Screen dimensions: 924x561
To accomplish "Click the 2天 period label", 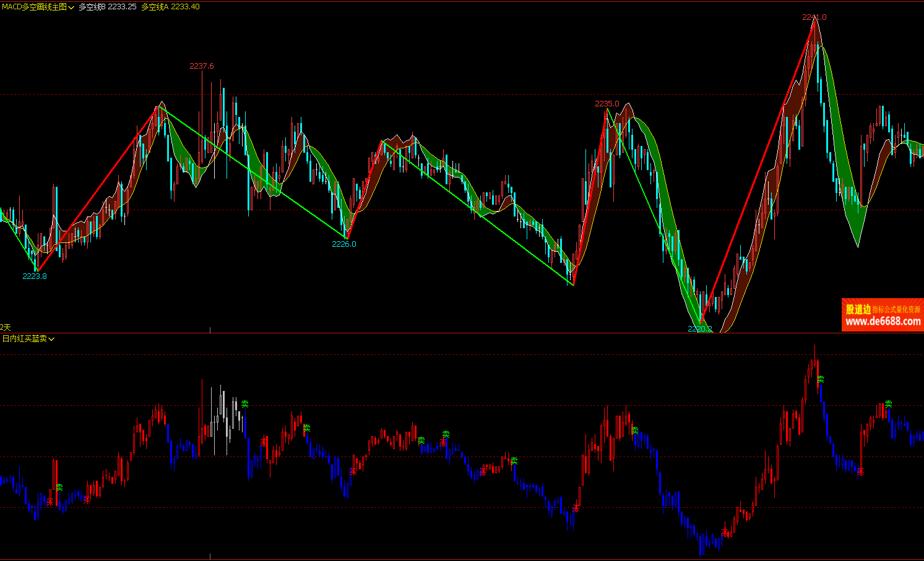I will 6,327.
